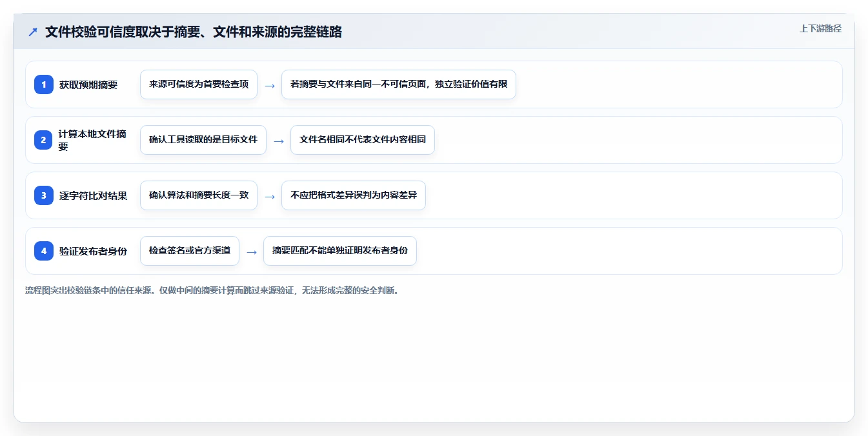Click the 文件名相同不代表文件内容相同 box
This screenshot has height=436, width=868.
(x=363, y=140)
